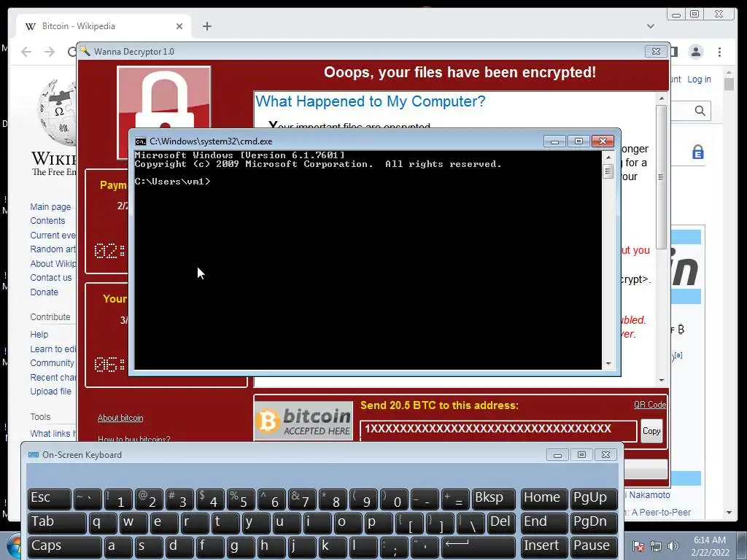The image size is (747, 560).
Task: Click Wikipedia page scrollbar down arrow
Action: (729, 513)
